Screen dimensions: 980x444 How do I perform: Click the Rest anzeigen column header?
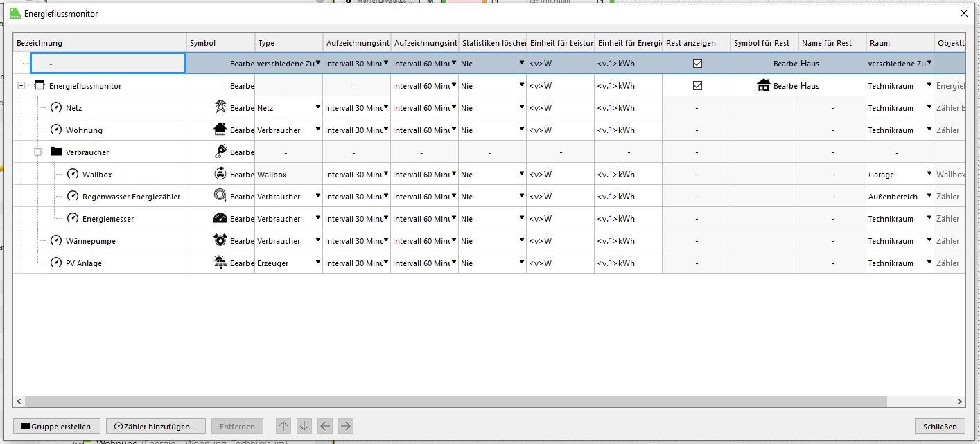[x=696, y=42]
